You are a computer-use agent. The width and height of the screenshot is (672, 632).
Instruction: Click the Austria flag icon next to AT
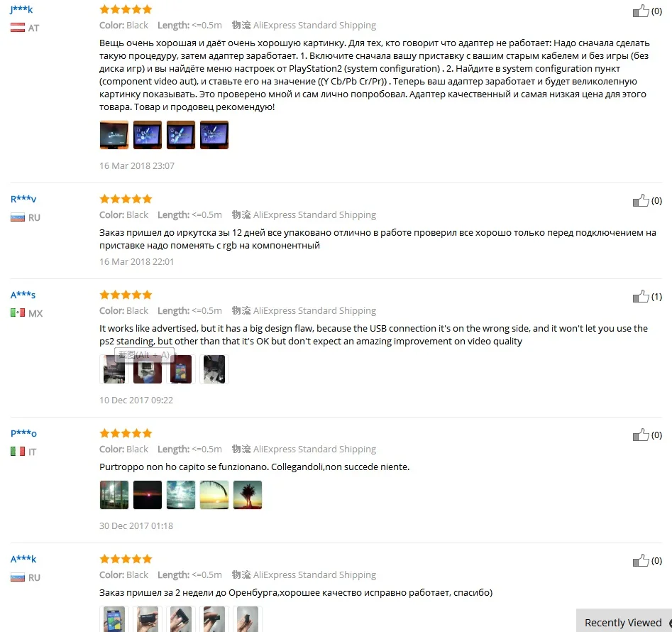(x=18, y=28)
